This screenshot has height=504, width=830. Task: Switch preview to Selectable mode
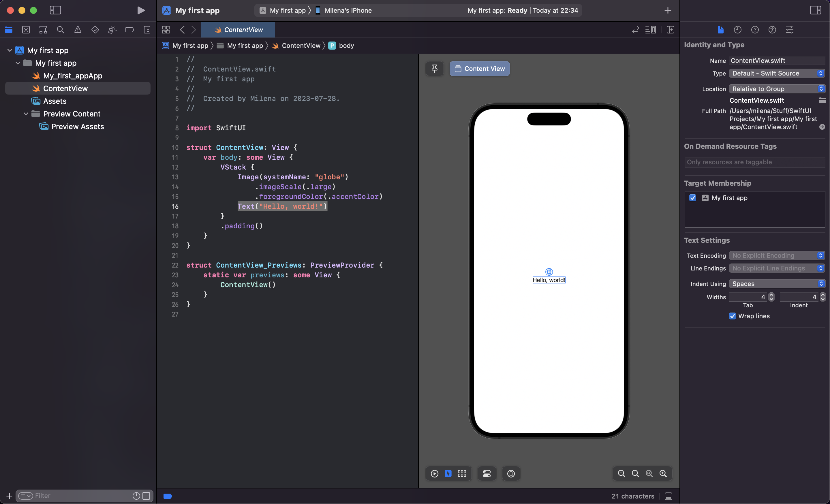point(448,474)
